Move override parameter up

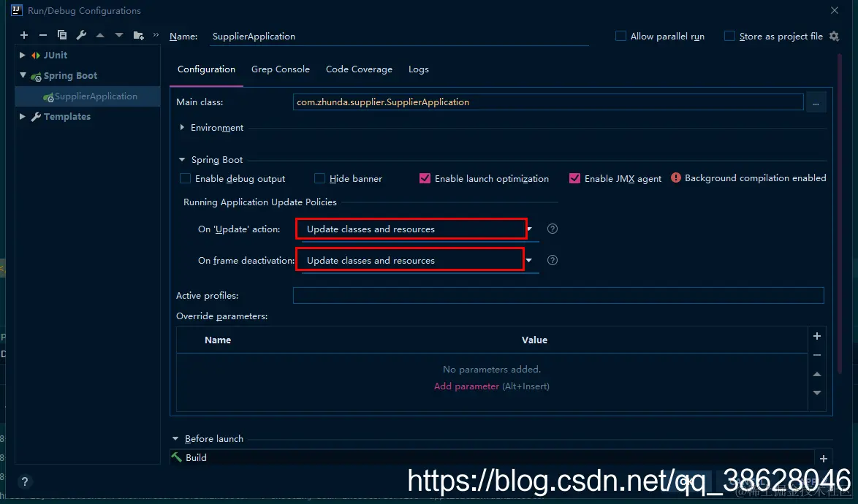pos(817,375)
